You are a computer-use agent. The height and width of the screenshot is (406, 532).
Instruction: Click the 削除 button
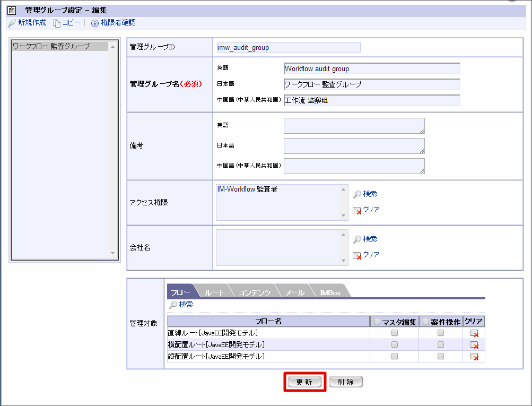(x=346, y=382)
